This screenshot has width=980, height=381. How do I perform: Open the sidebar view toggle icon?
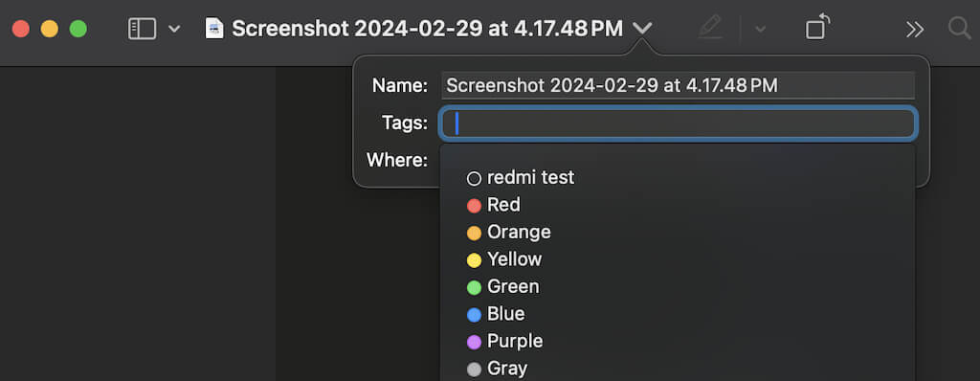(142, 29)
